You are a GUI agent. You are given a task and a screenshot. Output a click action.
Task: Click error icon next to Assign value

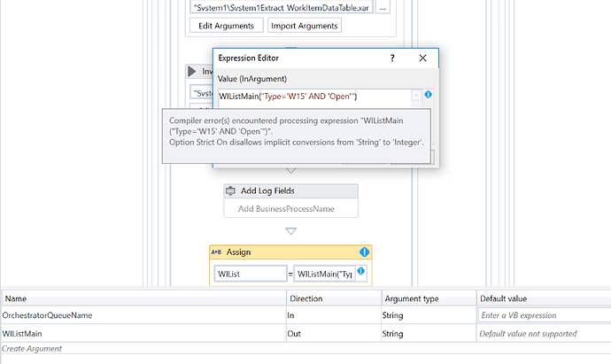click(x=361, y=271)
